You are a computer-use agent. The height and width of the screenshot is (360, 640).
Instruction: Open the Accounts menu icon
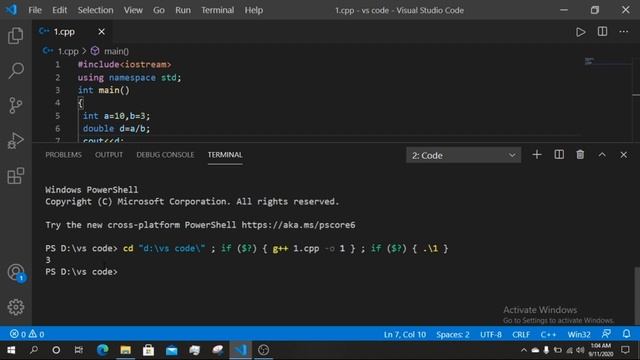coord(16,273)
